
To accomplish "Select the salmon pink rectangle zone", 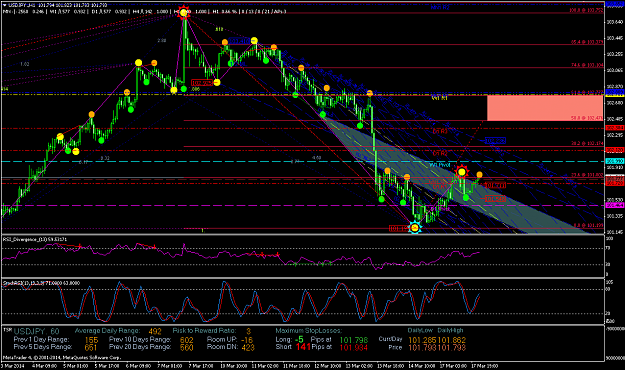I will click(545, 108).
